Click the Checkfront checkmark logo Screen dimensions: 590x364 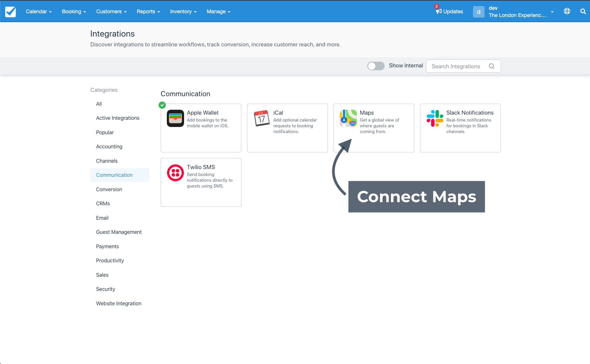[11, 12]
